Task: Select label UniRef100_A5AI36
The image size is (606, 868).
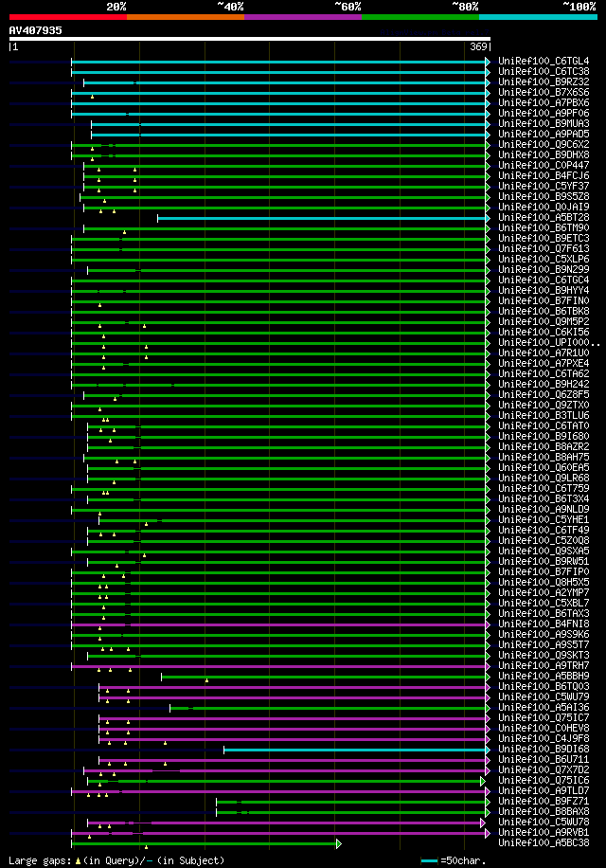Action: pyautogui.click(x=544, y=708)
